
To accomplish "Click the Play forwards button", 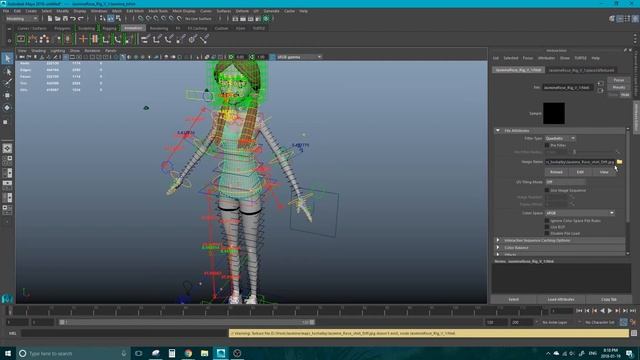I will 610,311.
